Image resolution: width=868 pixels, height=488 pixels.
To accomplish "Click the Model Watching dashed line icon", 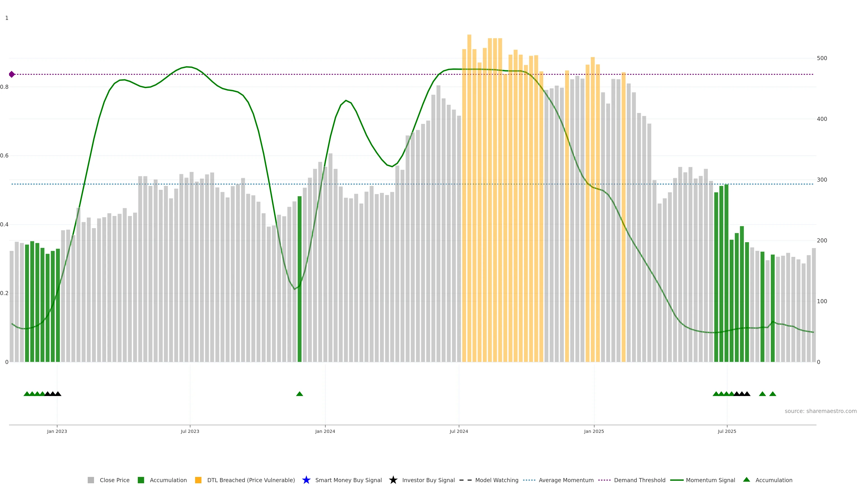I will coord(465,480).
